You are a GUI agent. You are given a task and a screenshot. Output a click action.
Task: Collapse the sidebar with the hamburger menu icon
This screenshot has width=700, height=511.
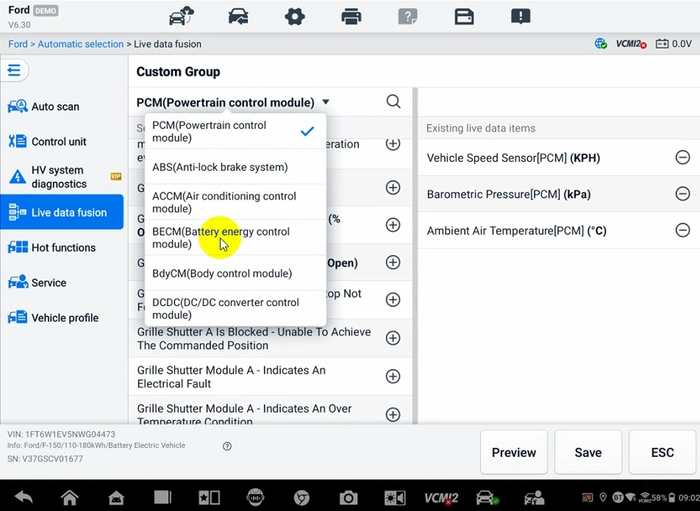(14, 70)
